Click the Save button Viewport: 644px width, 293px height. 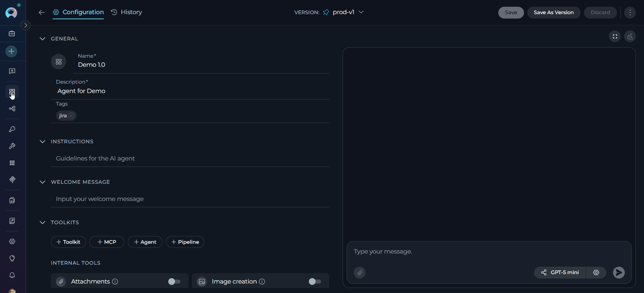pos(511,12)
